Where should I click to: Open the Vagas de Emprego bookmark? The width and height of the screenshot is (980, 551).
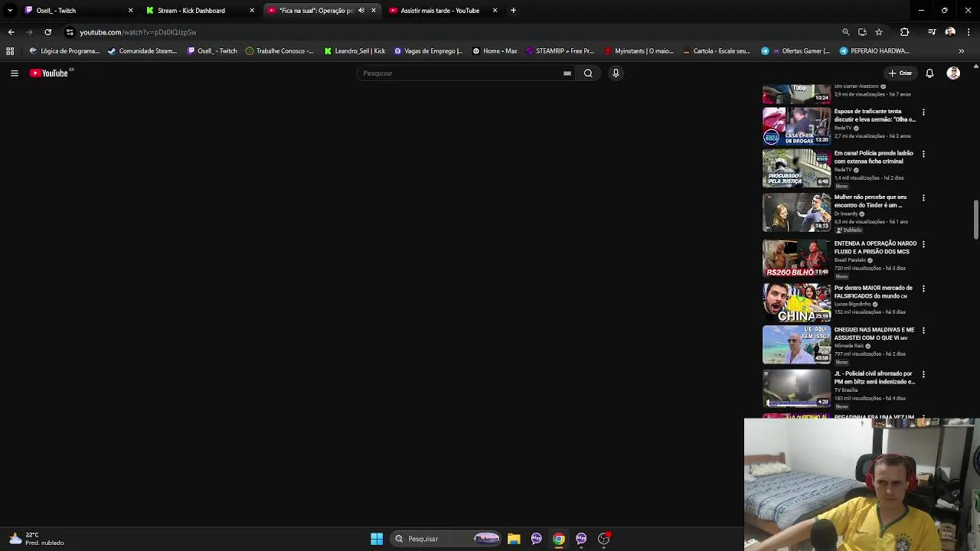(x=428, y=51)
